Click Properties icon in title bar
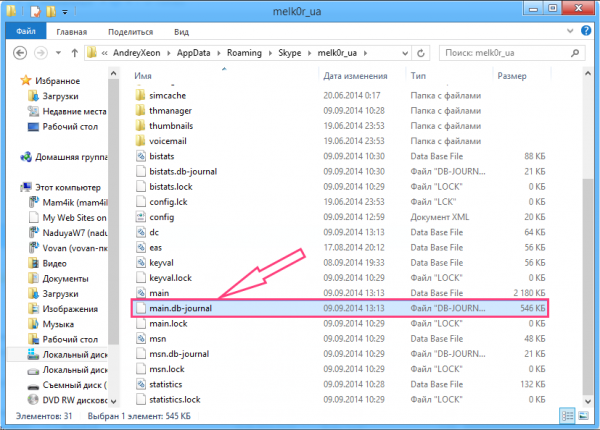Image resolution: width=600 pixels, height=430 pixels. click(x=35, y=11)
